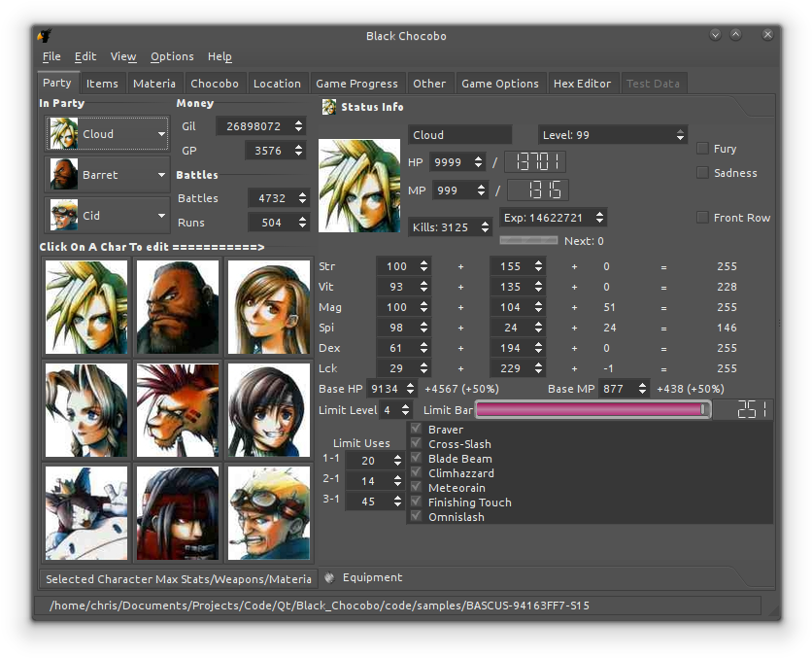Click the Base HP 9134 spin box
This screenshot has width=812, height=658.
pyautogui.click(x=391, y=388)
